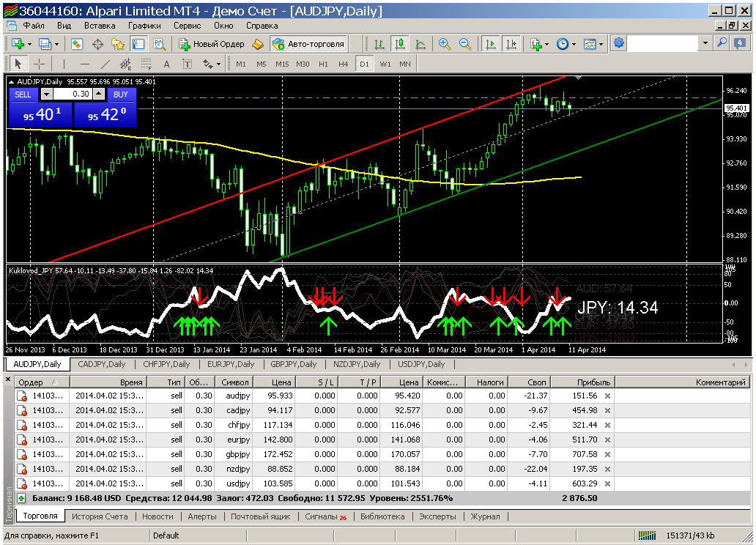Close the audjpy sell order
The width and height of the screenshot is (756, 545).
click(x=607, y=396)
